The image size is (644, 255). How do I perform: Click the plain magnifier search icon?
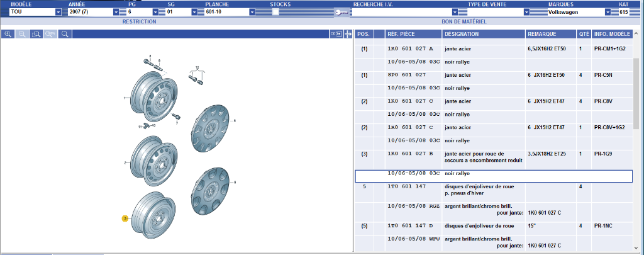click(x=64, y=34)
